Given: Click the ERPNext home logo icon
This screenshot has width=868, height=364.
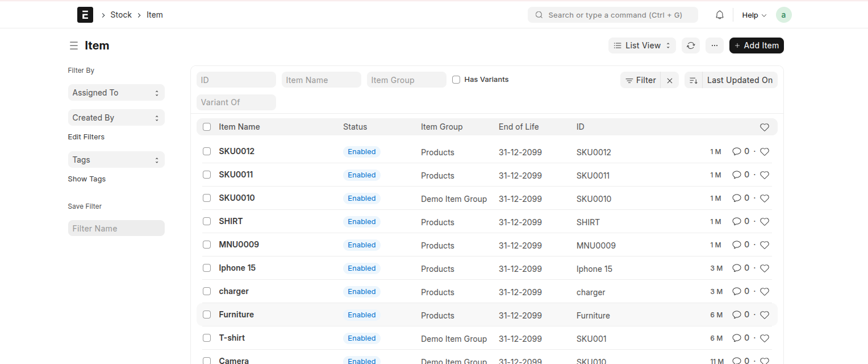Looking at the screenshot, I should coord(85,15).
